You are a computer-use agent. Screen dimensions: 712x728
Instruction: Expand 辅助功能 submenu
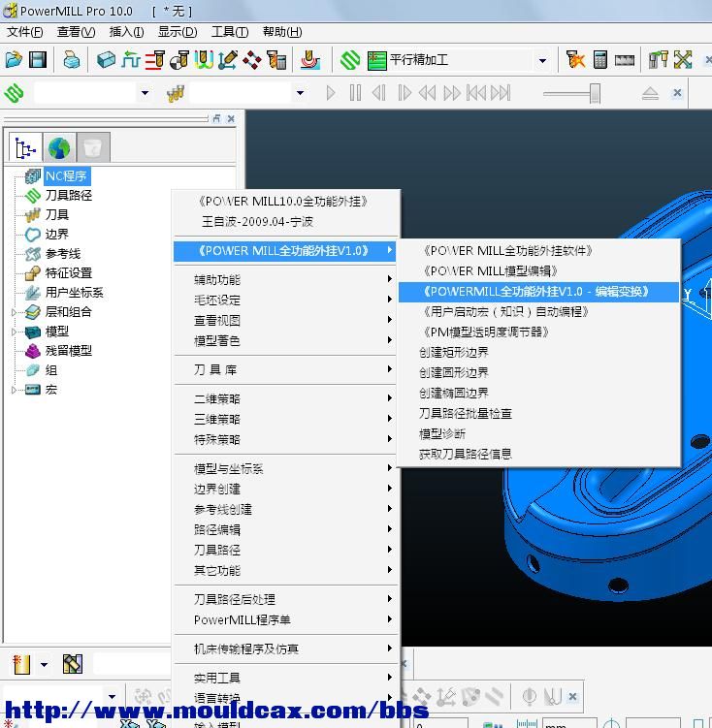(285, 279)
